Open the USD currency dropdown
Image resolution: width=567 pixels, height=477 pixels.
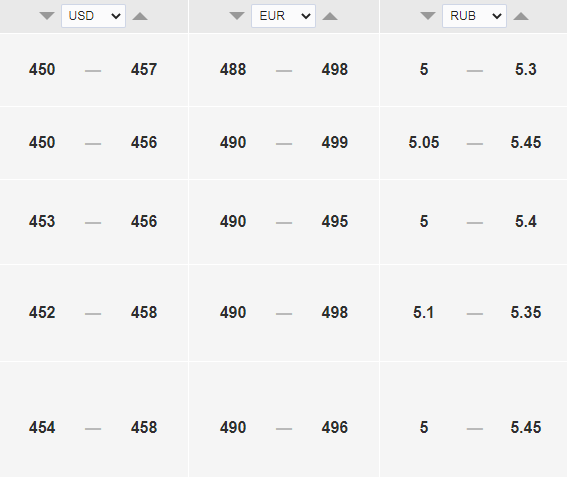pos(93,16)
